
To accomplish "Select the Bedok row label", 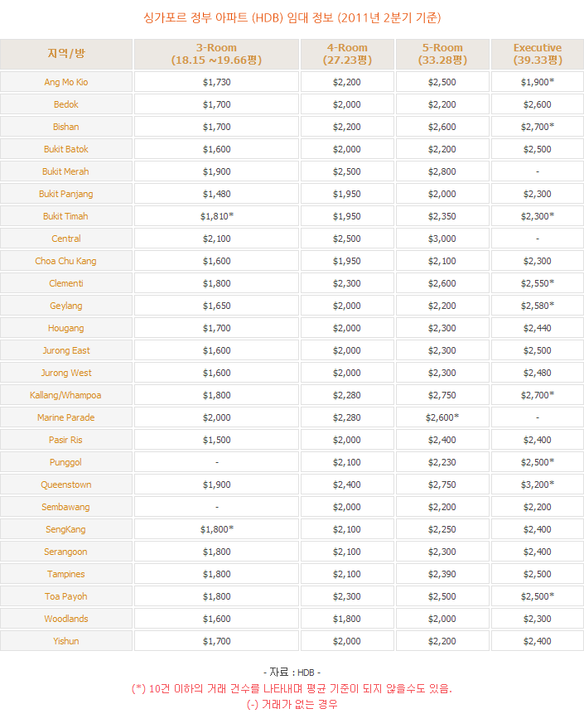I will [66, 104].
